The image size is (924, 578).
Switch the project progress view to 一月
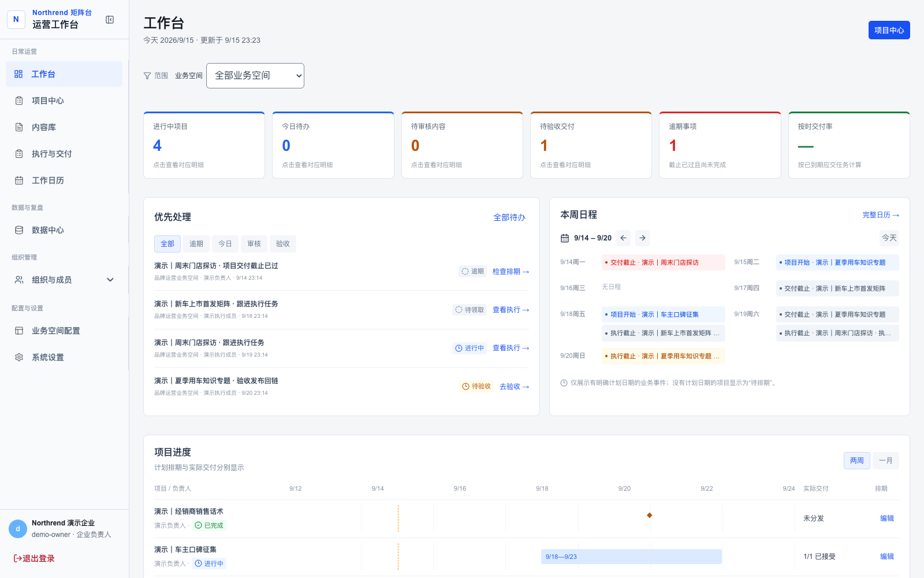pyautogui.click(x=886, y=461)
